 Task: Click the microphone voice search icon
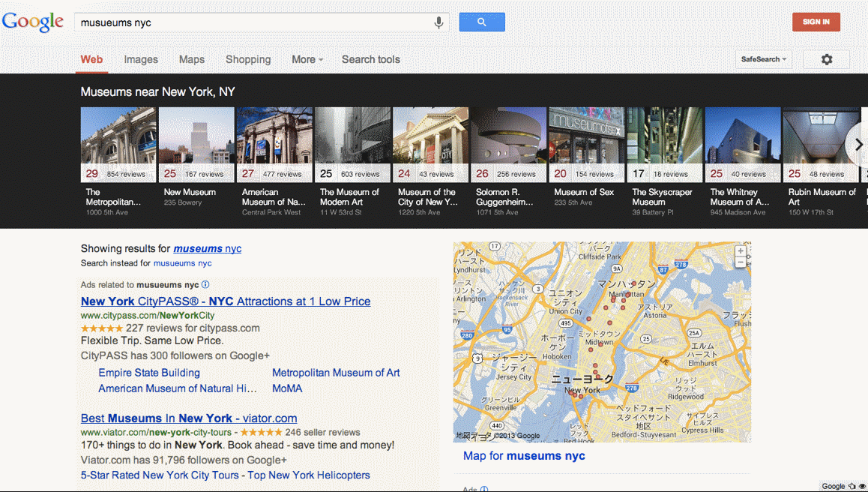[438, 22]
